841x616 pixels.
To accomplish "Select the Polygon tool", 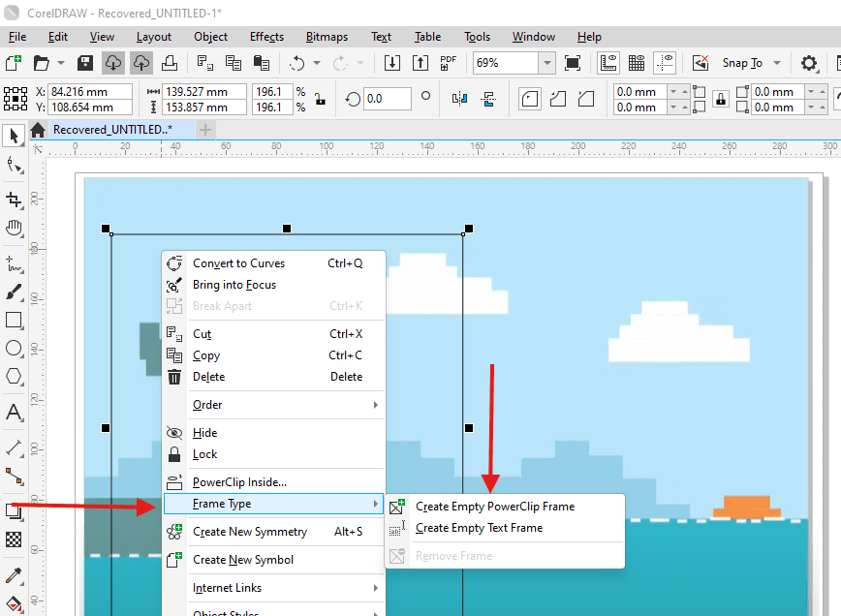I will coord(14,376).
